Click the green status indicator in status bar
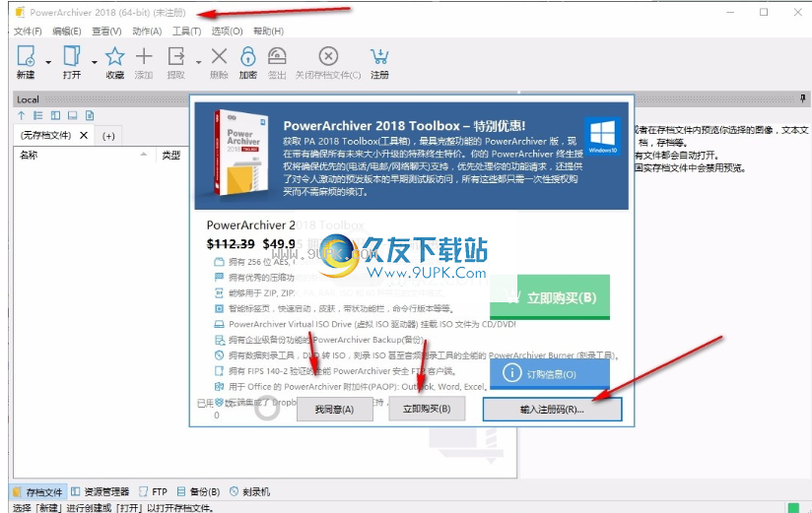Image resolution: width=812 pixels, height=513 pixels. pos(793,507)
